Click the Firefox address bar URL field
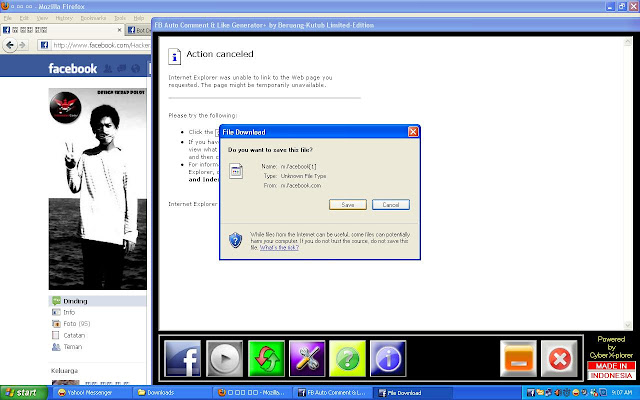 pos(101,45)
